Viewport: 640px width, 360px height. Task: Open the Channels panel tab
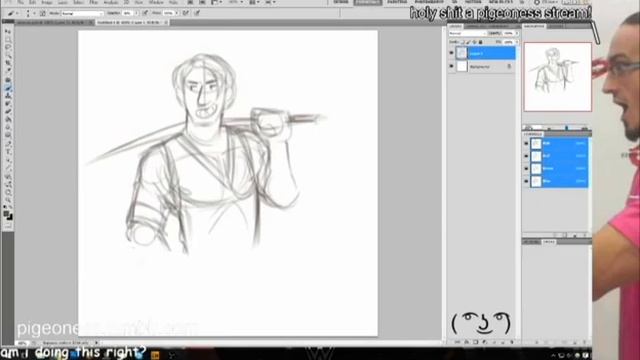click(533, 134)
